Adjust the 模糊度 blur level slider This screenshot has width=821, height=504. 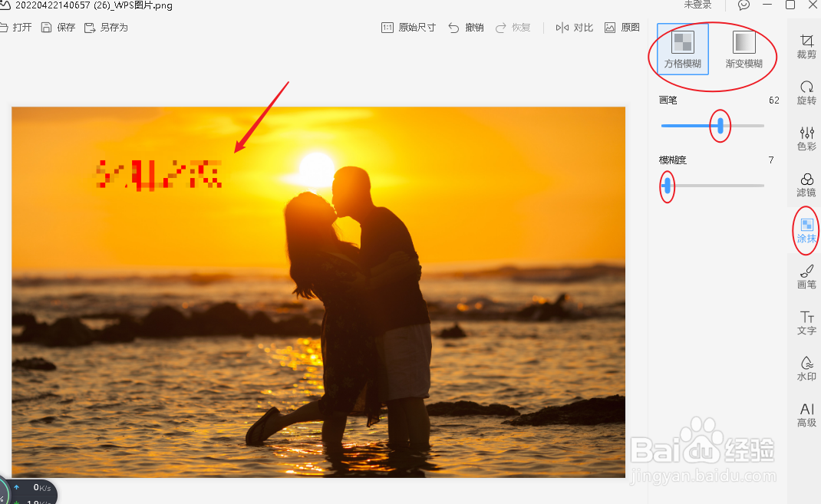[667, 186]
